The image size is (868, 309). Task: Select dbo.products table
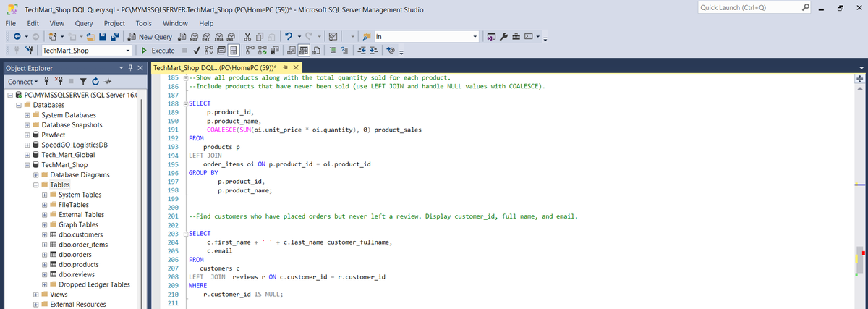coord(80,265)
